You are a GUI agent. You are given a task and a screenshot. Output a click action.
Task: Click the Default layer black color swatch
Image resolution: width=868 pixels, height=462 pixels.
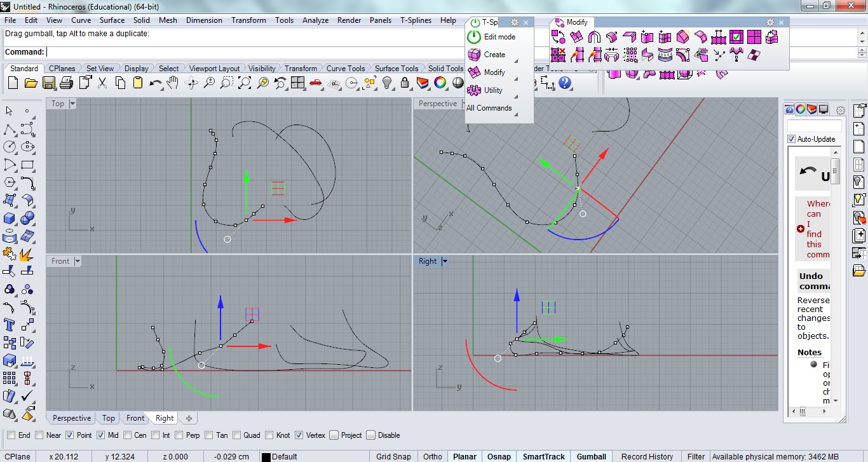click(266, 457)
